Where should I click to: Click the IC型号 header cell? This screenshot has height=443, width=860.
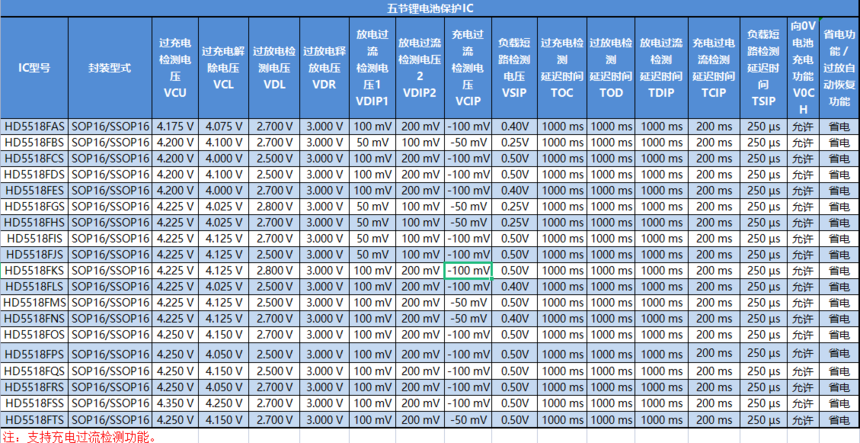pos(35,68)
